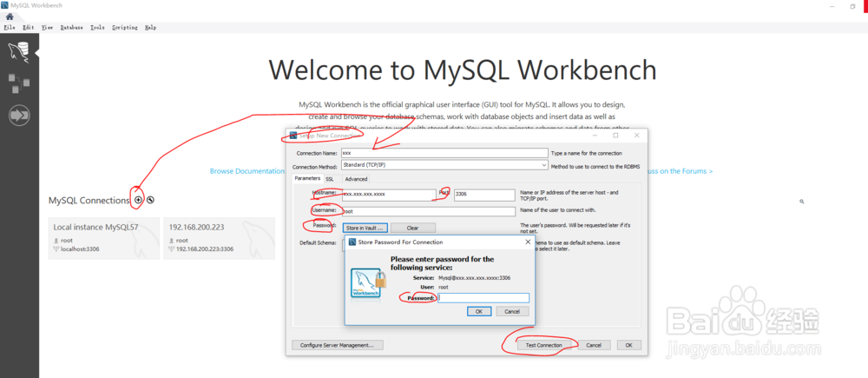Click the MySQL Connections heading text

click(x=89, y=200)
